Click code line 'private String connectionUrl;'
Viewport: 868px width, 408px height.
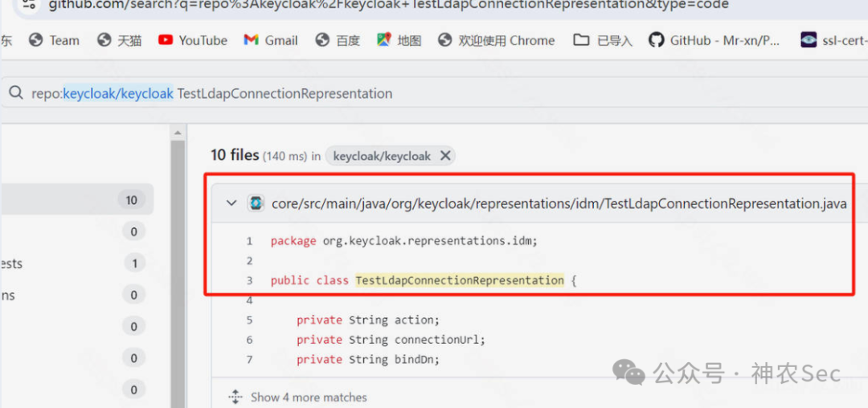tap(391, 340)
